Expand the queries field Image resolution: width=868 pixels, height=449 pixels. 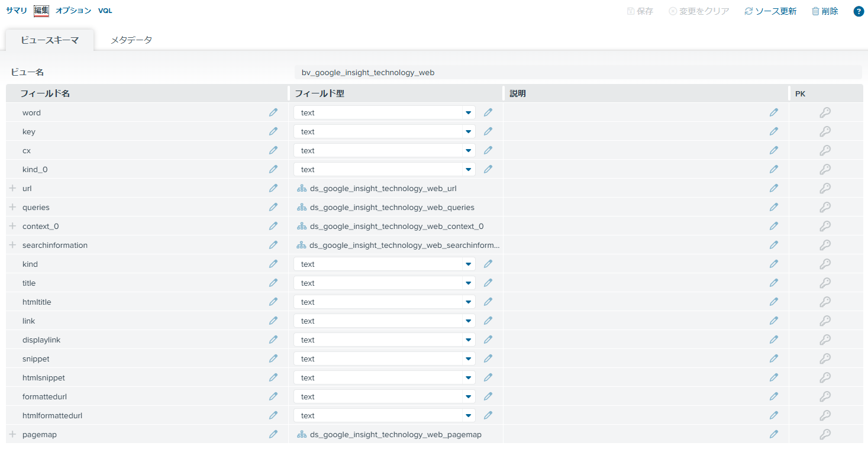point(11,206)
